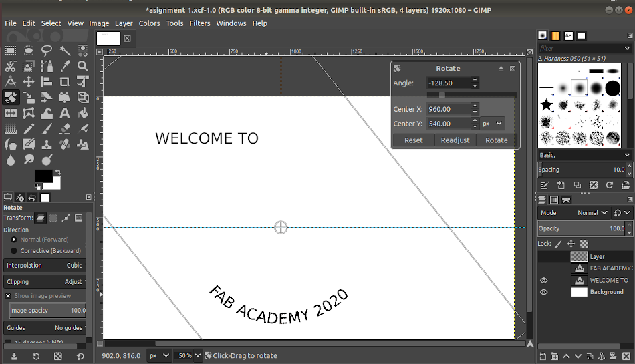Pick the Shear tool
This screenshot has width=635, height=364.
47,98
